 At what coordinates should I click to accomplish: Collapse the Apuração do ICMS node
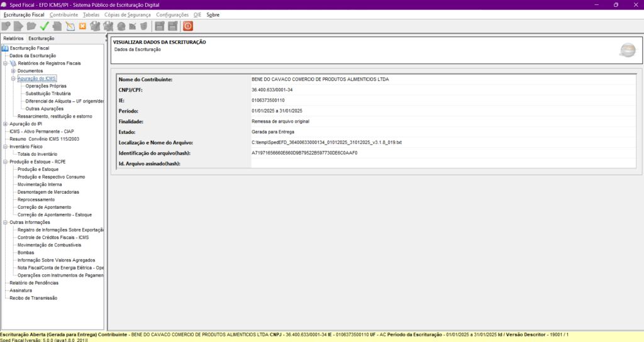[13, 79]
